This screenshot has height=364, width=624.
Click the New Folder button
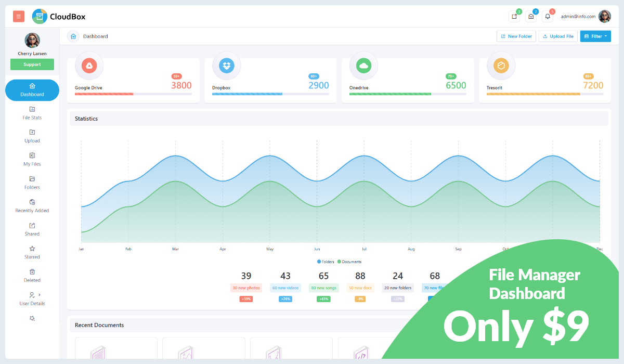[x=516, y=36]
